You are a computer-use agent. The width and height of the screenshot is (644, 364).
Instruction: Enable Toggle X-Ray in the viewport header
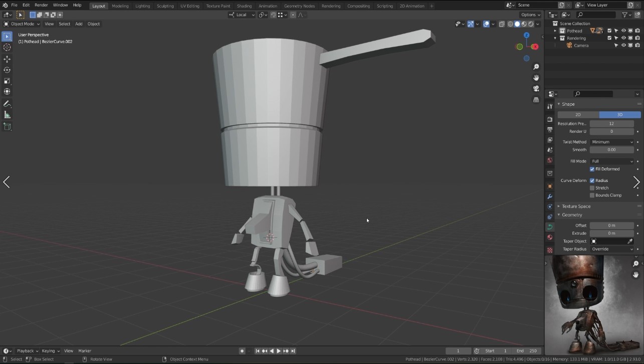[x=501, y=24]
